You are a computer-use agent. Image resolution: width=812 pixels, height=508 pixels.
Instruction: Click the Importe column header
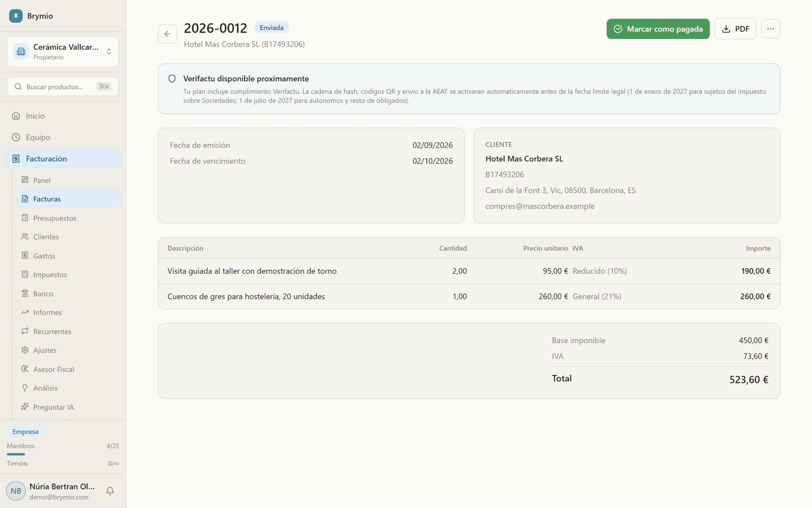coord(758,248)
